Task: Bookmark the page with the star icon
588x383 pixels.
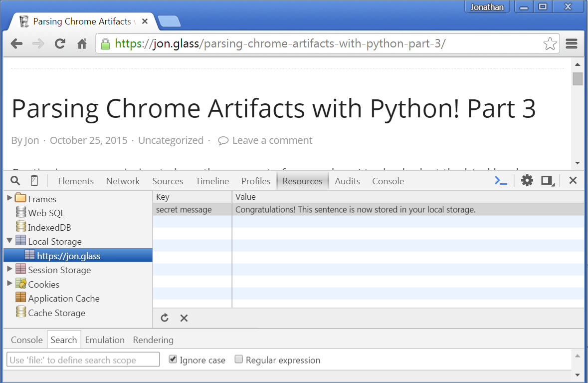Action: pyautogui.click(x=550, y=44)
